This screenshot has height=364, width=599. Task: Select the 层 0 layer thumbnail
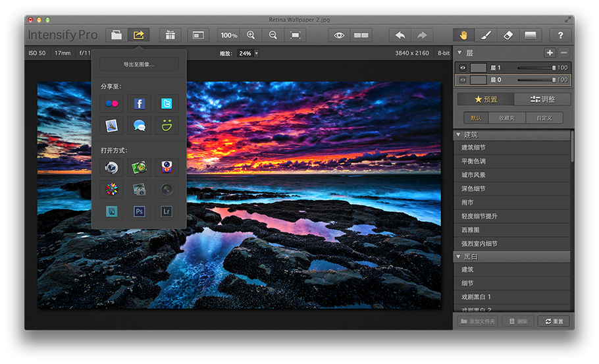tap(478, 80)
